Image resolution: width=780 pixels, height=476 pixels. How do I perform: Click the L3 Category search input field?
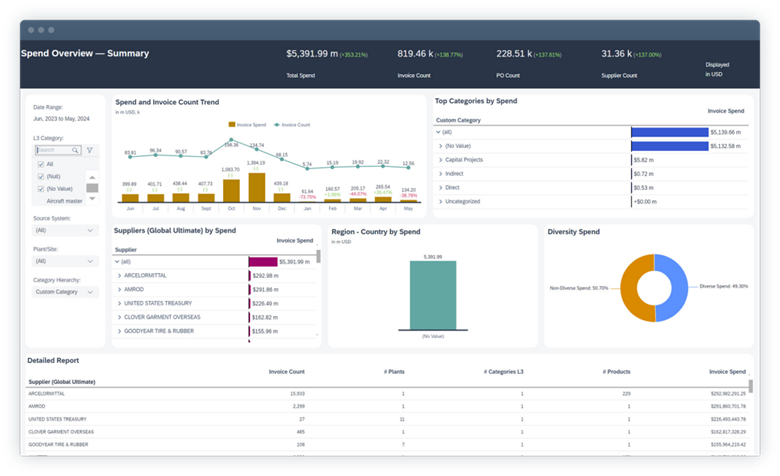pyautogui.click(x=55, y=150)
